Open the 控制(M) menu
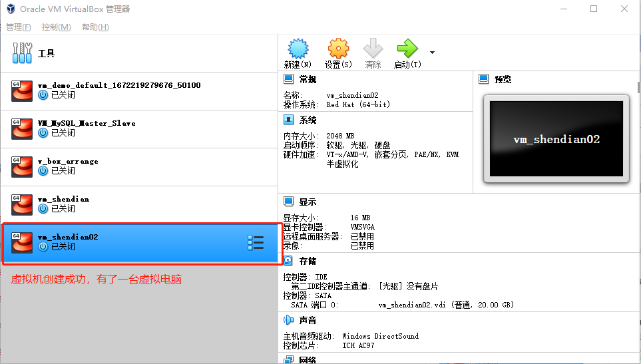 tap(56, 27)
